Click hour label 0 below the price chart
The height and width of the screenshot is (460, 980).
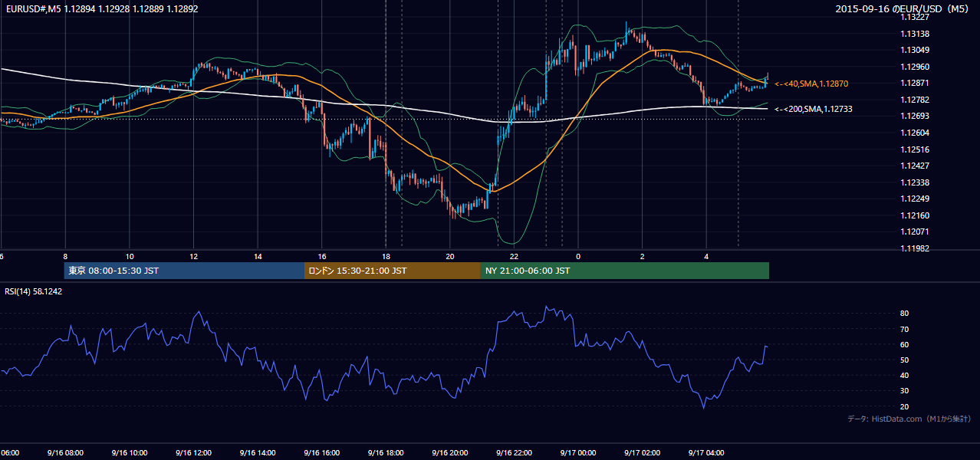point(578,256)
